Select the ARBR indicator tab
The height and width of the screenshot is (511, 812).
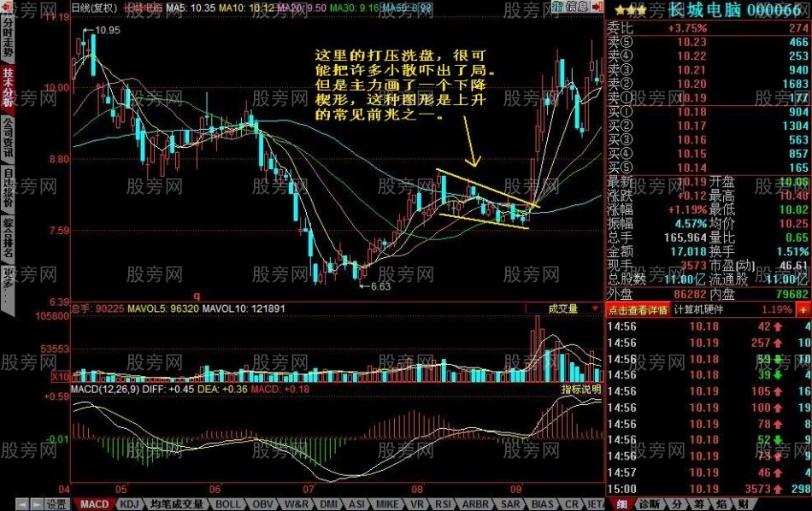click(475, 504)
